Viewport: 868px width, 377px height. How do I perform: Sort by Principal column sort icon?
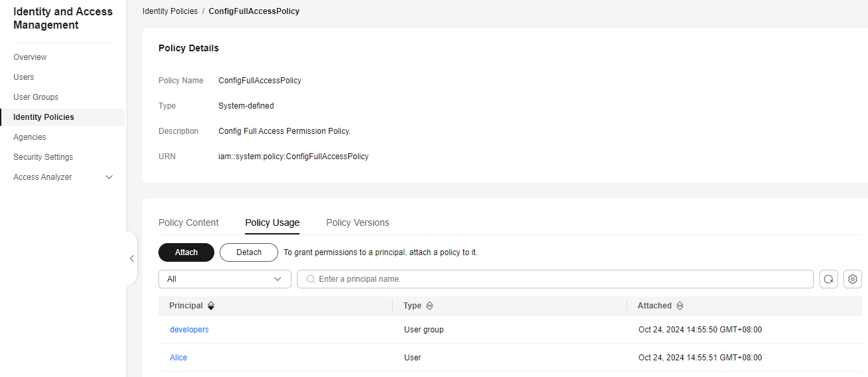coord(211,306)
